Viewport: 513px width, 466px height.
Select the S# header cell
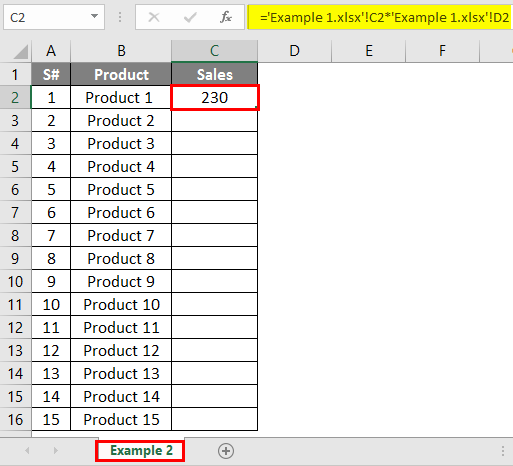[x=51, y=74]
